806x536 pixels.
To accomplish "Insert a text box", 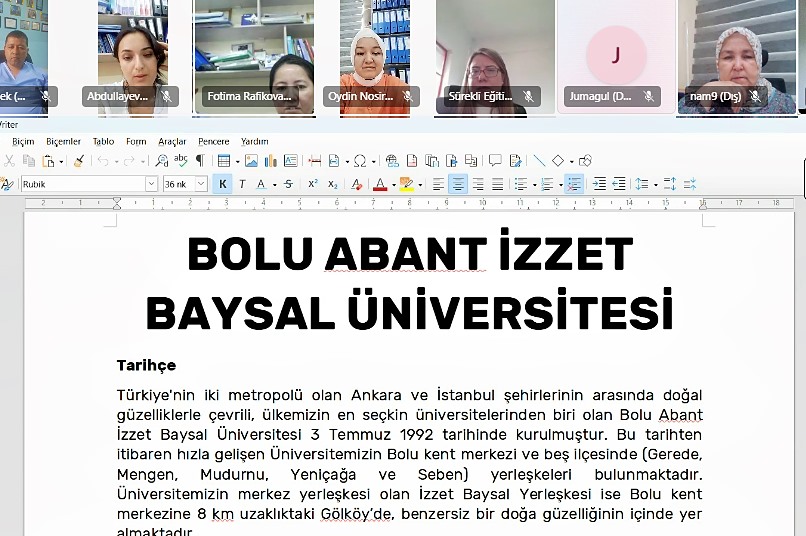I will click(x=290, y=161).
